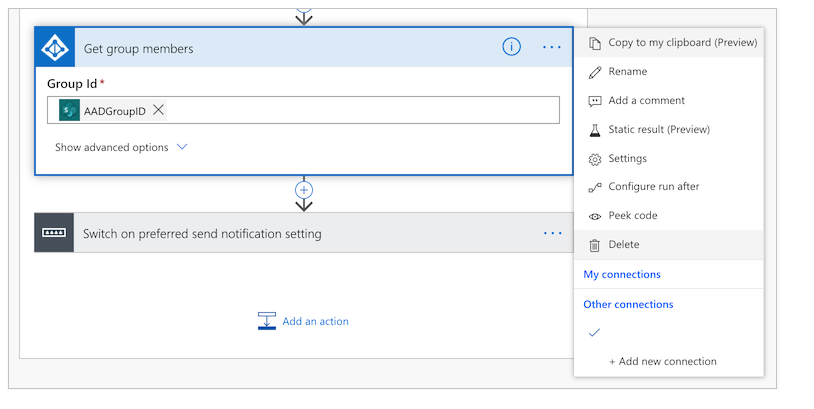Click the info icon on Get group members
814x409 pixels.
click(511, 47)
